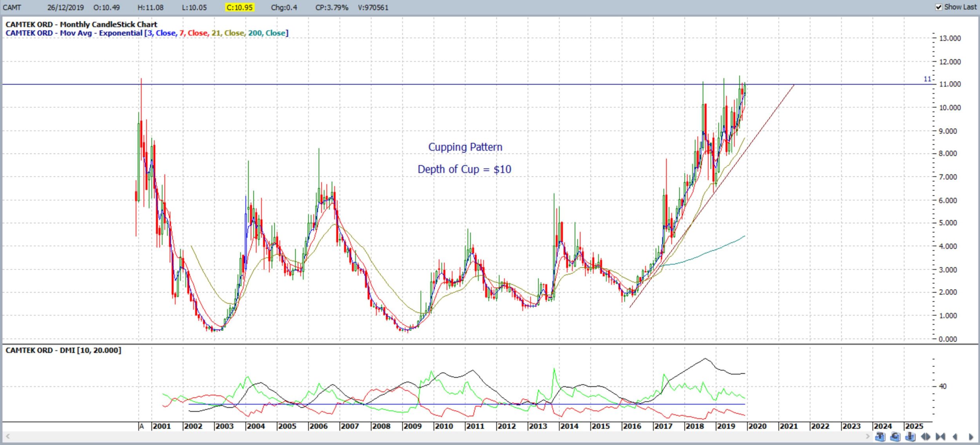Click the 2020 year on time axis
Viewport: 980px width, 445px height.
pyautogui.click(x=757, y=426)
